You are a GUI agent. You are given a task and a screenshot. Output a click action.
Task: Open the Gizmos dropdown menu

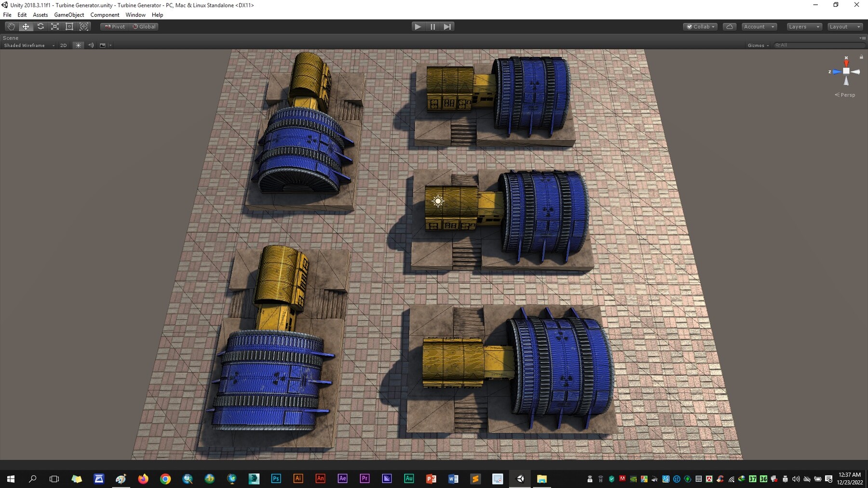point(758,45)
